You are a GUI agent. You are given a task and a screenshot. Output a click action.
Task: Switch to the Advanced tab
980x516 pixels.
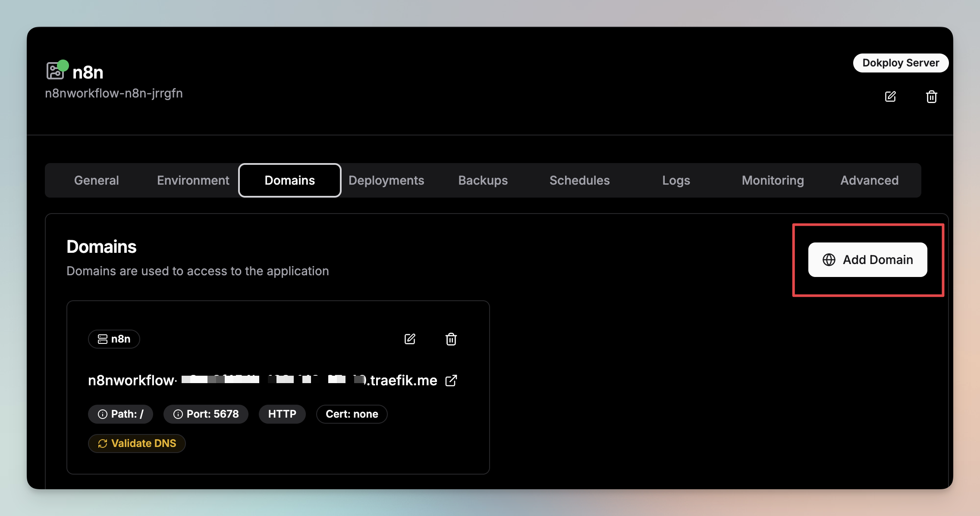tap(870, 180)
